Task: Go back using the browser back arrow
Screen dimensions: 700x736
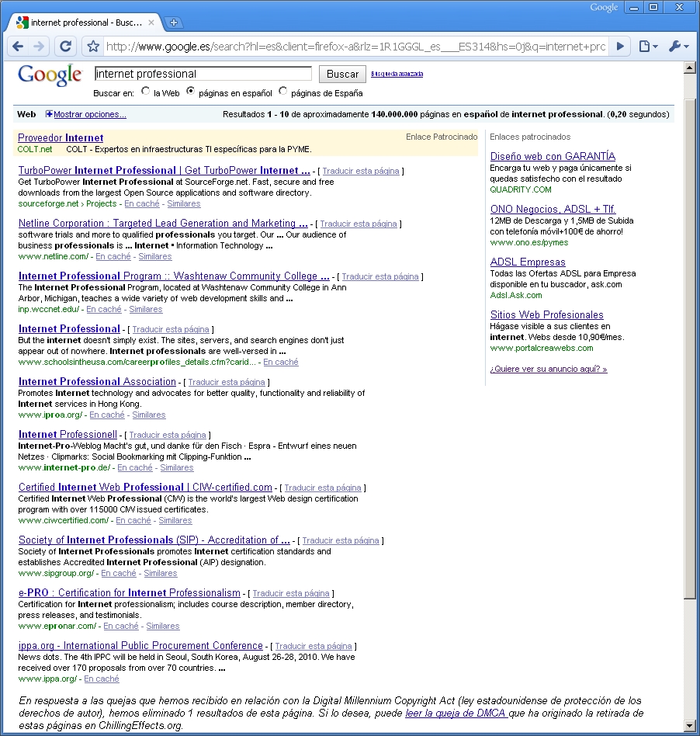Action: tap(18, 46)
